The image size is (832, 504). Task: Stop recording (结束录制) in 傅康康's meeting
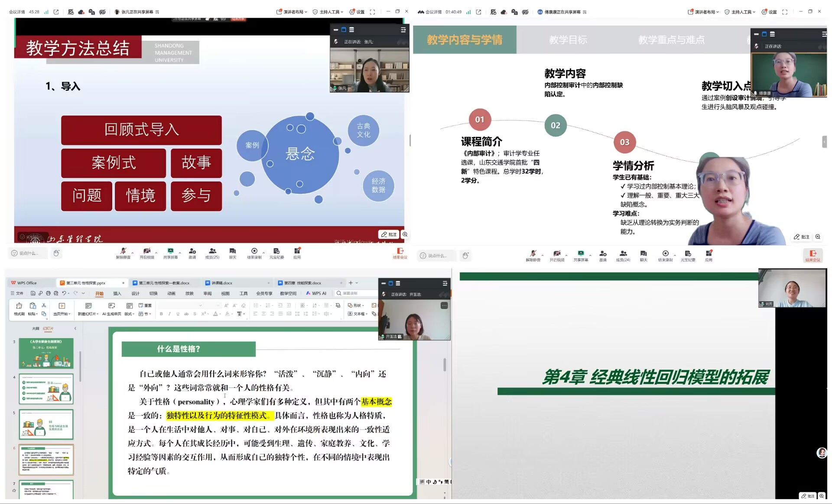(x=665, y=256)
